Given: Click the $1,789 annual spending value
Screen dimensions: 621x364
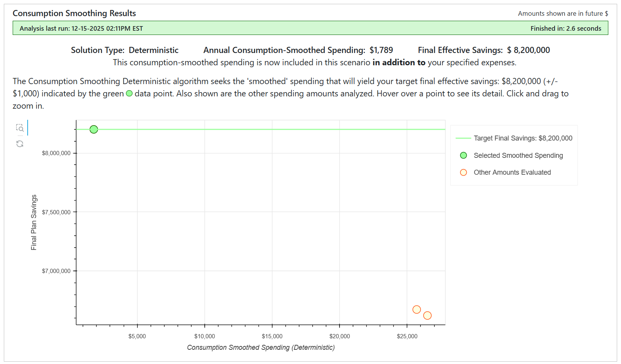Looking at the screenshot, I should coord(381,50).
